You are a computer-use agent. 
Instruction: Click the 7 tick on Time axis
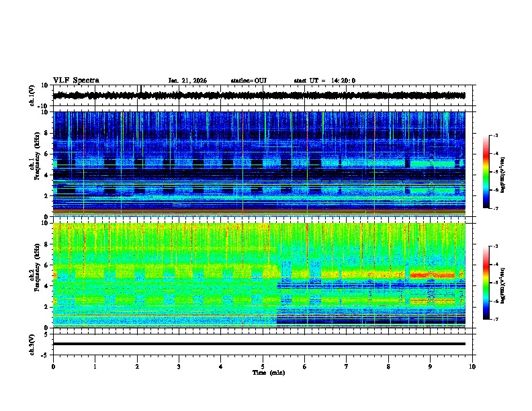click(x=347, y=367)
